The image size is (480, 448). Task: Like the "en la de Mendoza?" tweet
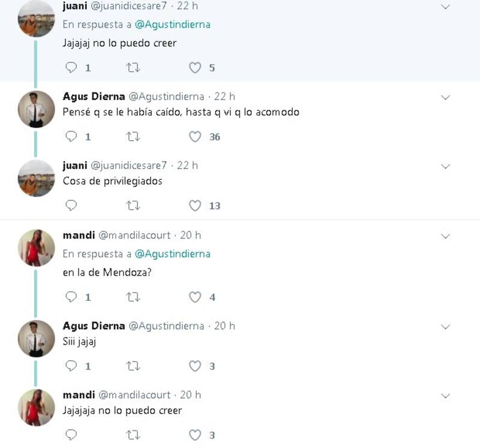(195, 297)
